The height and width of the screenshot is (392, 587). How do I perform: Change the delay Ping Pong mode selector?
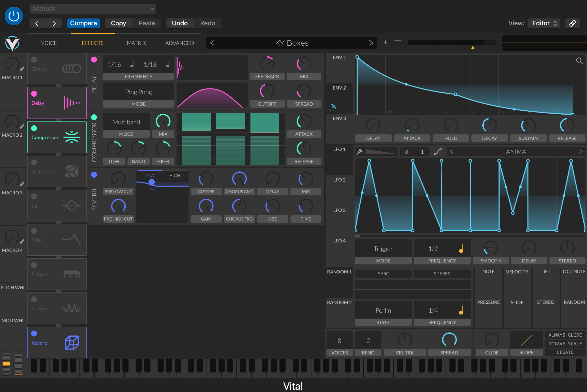click(x=139, y=92)
